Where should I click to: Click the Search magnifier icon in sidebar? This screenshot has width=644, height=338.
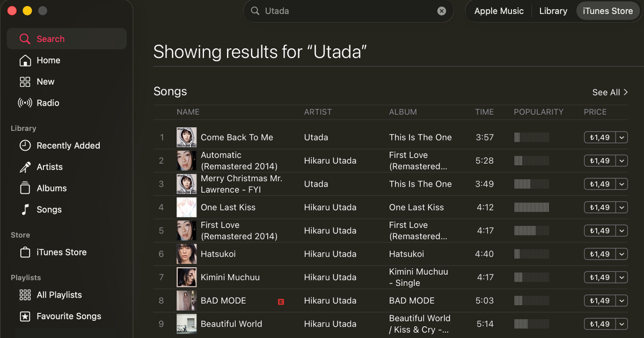25,39
